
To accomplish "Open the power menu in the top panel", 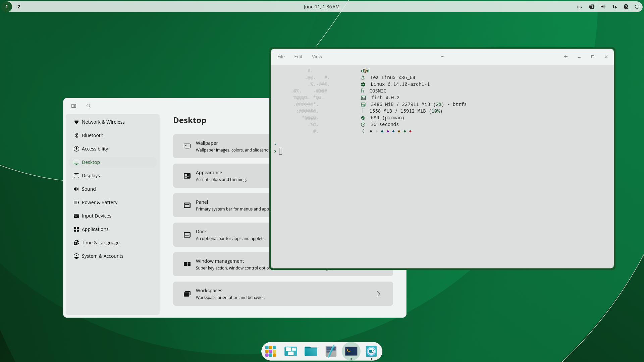I will coord(637,6).
